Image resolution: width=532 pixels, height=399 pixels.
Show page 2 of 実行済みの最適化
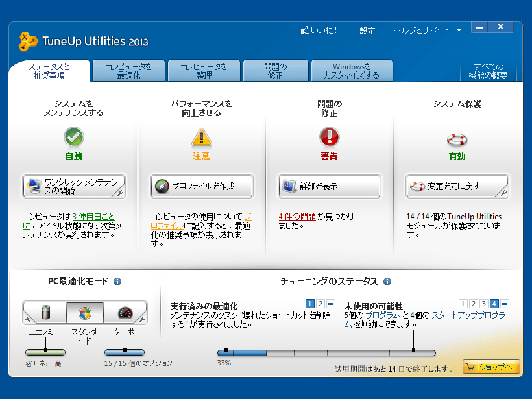(x=320, y=304)
